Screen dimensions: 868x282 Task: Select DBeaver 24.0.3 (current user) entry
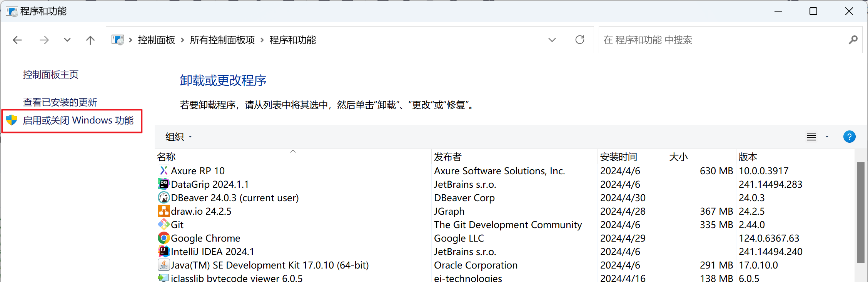pyautogui.click(x=235, y=198)
